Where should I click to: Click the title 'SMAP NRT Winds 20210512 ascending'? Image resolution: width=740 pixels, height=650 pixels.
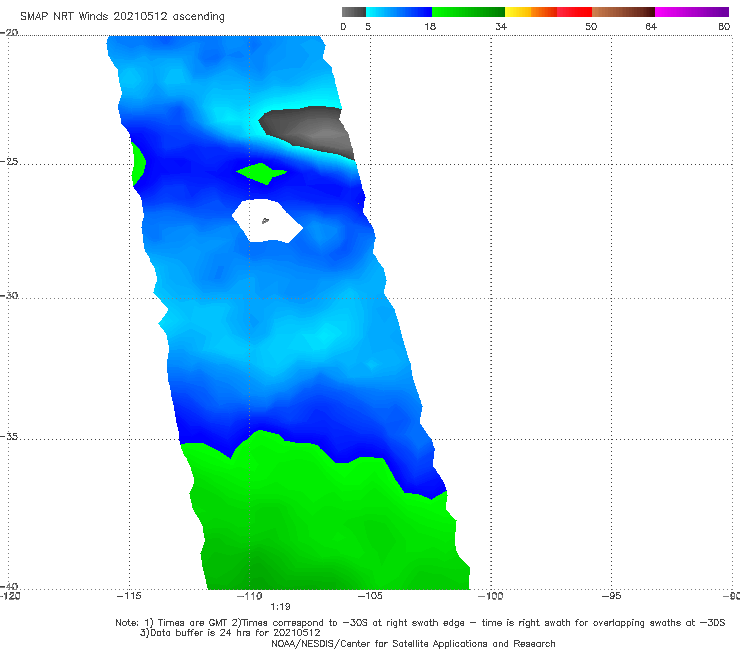click(x=122, y=17)
